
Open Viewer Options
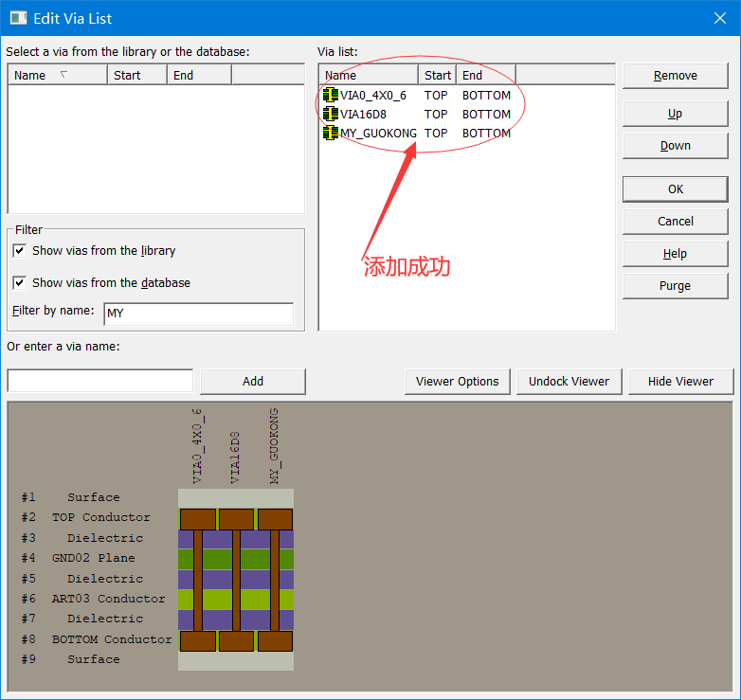(x=457, y=381)
